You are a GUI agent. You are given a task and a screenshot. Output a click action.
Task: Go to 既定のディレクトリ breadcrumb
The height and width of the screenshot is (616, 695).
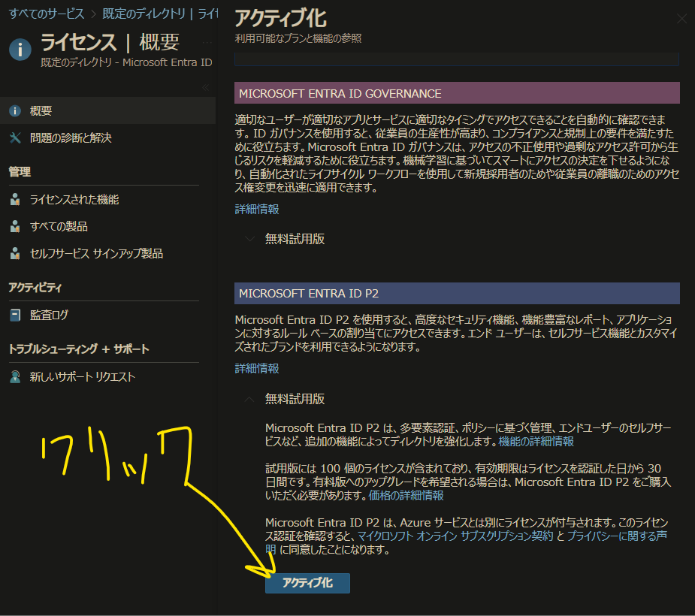(144, 14)
